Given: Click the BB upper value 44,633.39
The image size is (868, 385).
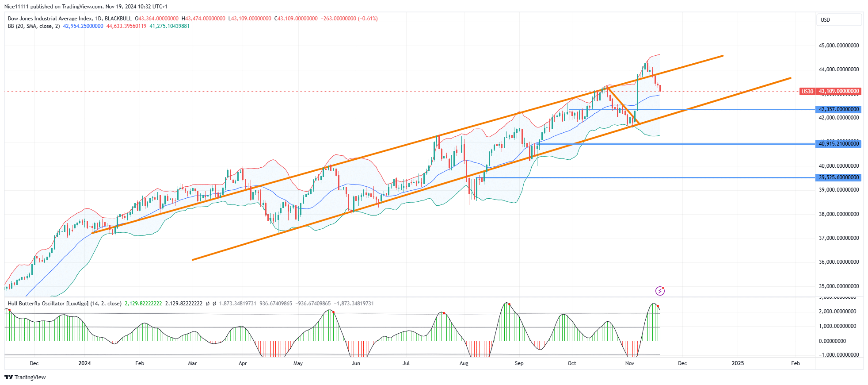Looking at the screenshot, I should [x=126, y=26].
